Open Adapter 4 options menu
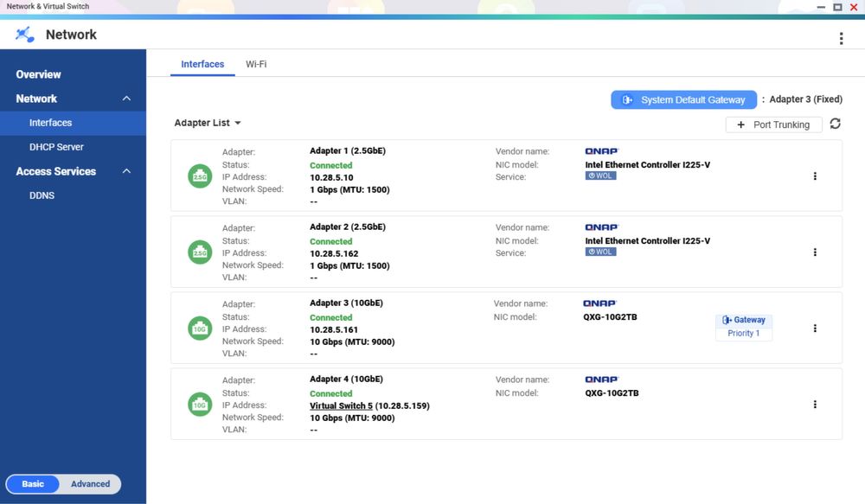This screenshot has width=865, height=504. tap(815, 405)
